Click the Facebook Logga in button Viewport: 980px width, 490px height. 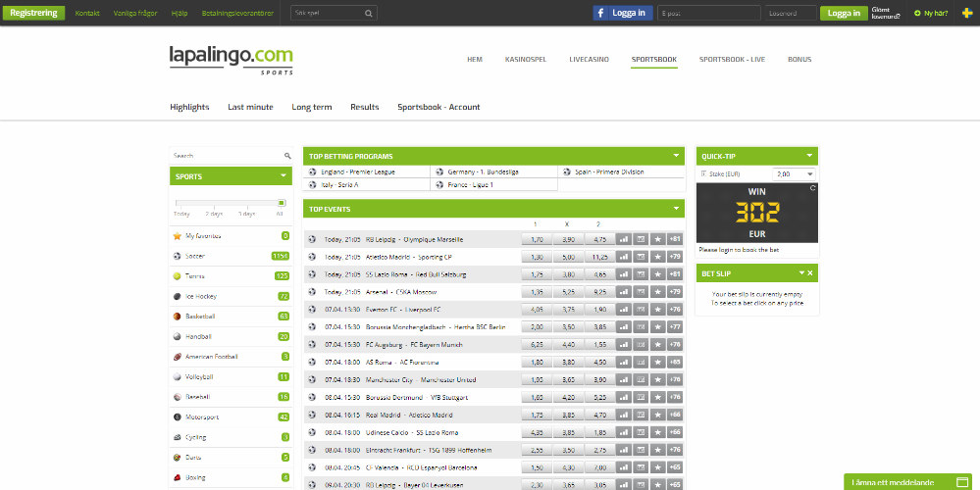pos(623,13)
